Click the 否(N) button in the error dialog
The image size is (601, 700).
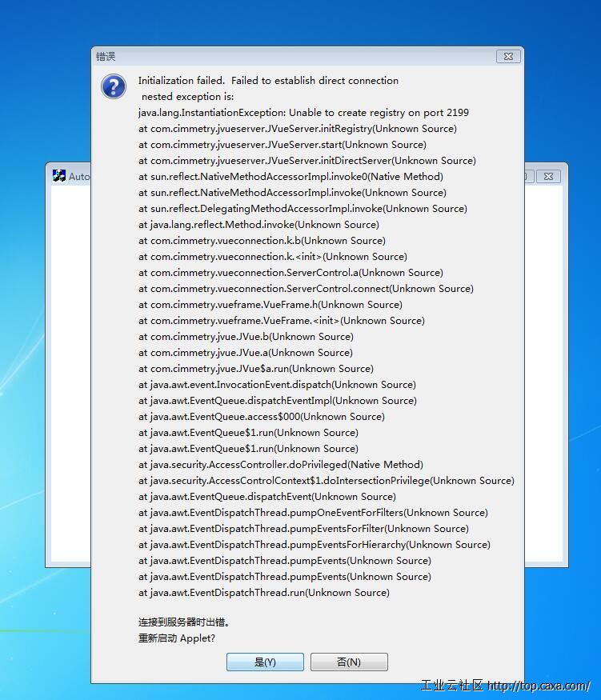[349, 662]
